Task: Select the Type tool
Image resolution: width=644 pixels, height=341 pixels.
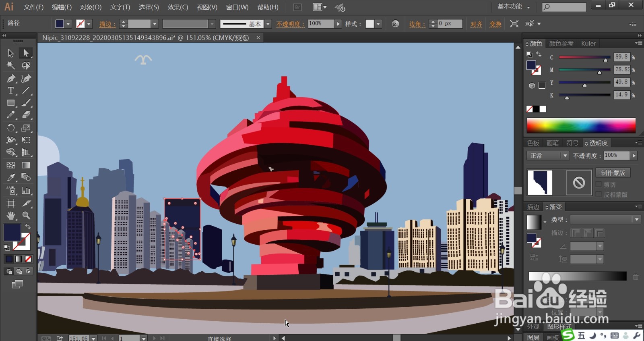Action: 11,91
